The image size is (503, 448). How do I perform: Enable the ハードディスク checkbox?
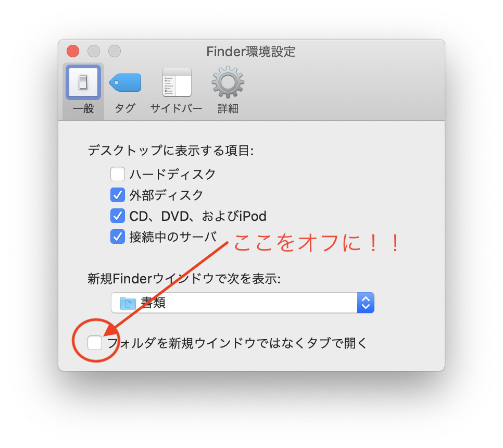point(117,174)
